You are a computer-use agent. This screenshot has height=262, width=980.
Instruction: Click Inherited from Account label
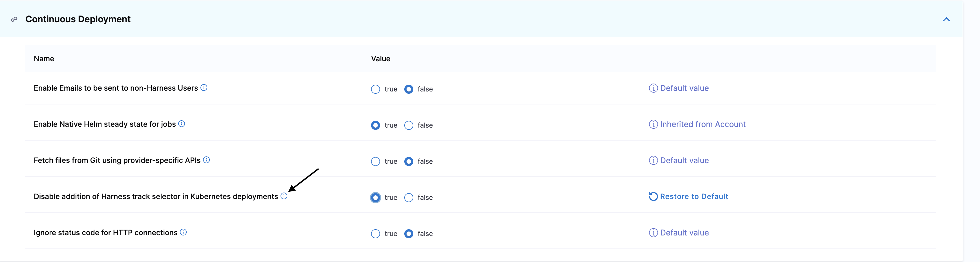click(x=703, y=125)
